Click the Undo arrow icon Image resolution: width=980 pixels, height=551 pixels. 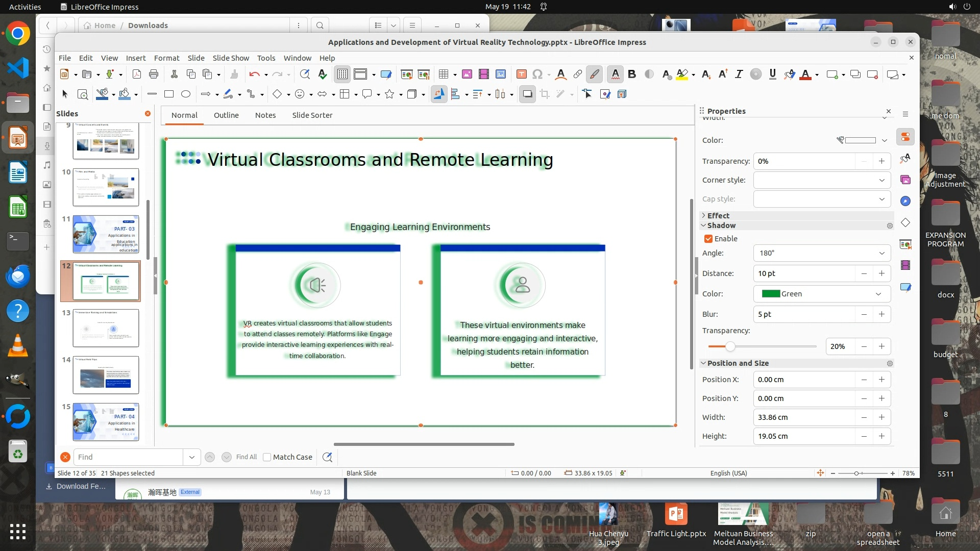coord(254,74)
